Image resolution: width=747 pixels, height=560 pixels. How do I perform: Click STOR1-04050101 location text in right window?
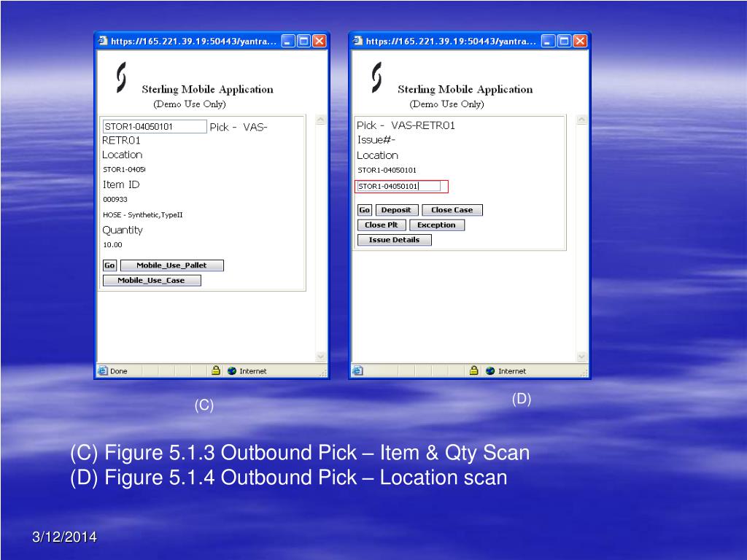tap(387, 170)
